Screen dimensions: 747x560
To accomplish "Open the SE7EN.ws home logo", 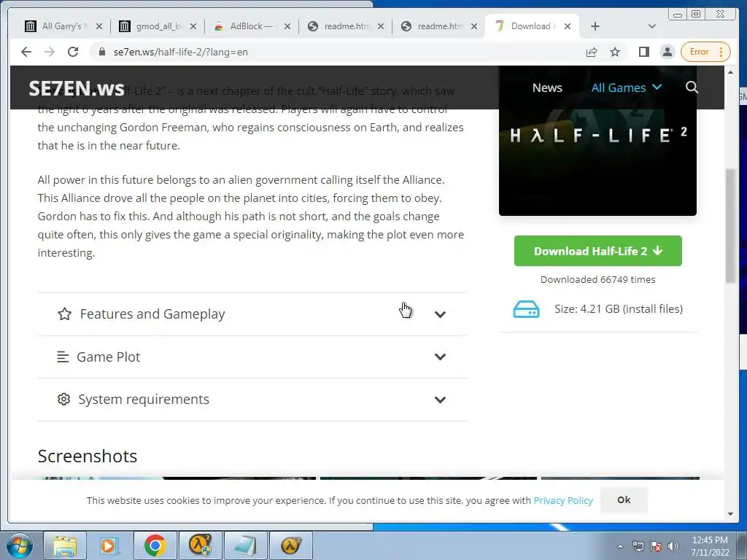I will coord(76,88).
